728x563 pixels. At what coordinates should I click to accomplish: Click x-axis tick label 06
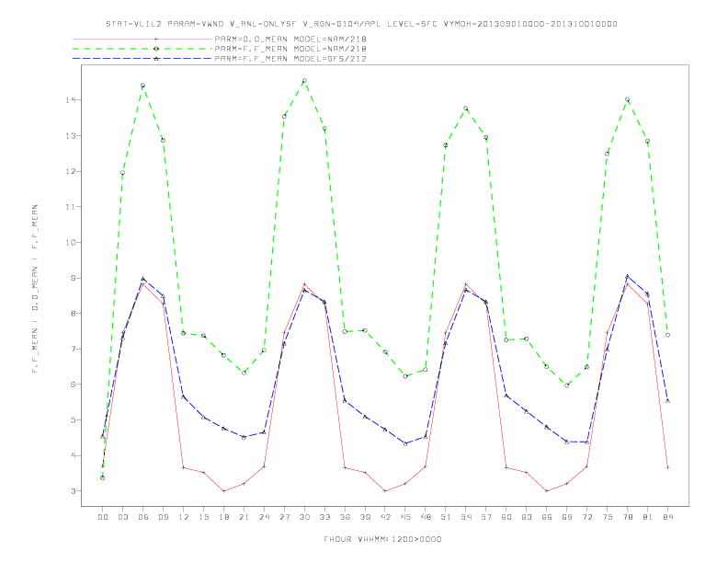(143, 517)
